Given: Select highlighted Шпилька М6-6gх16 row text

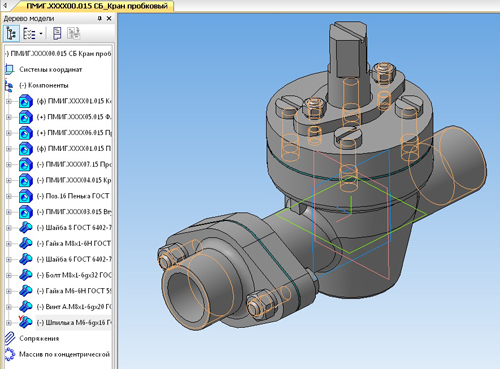Looking at the screenshot, I should point(74,323).
